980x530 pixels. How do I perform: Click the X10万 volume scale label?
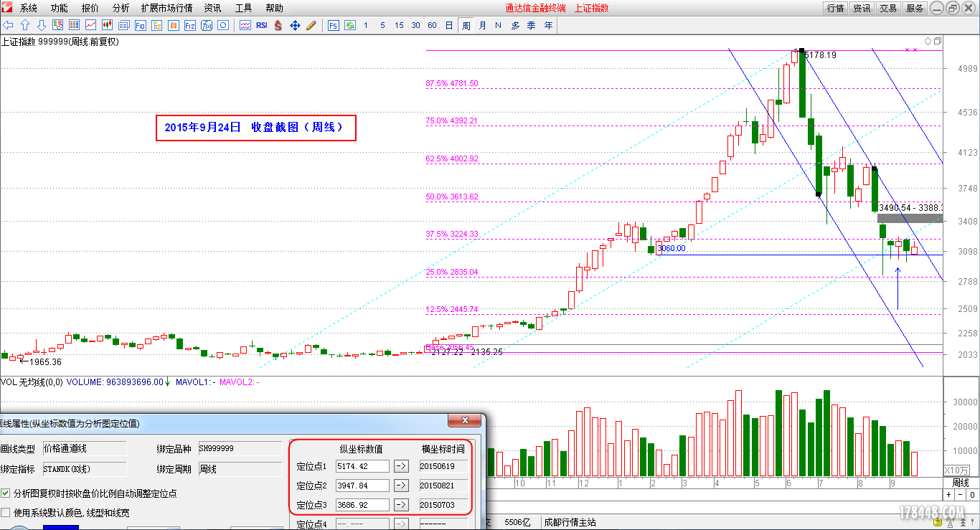pyautogui.click(x=956, y=470)
